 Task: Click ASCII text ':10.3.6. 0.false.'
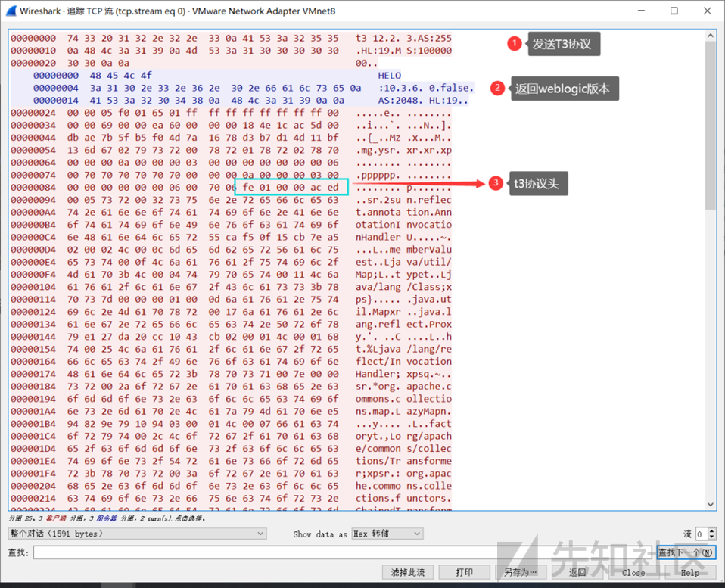pyautogui.click(x=425, y=88)
